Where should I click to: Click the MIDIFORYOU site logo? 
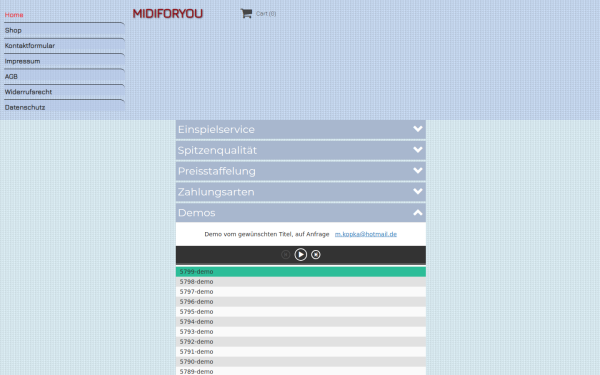coord(168,14)
